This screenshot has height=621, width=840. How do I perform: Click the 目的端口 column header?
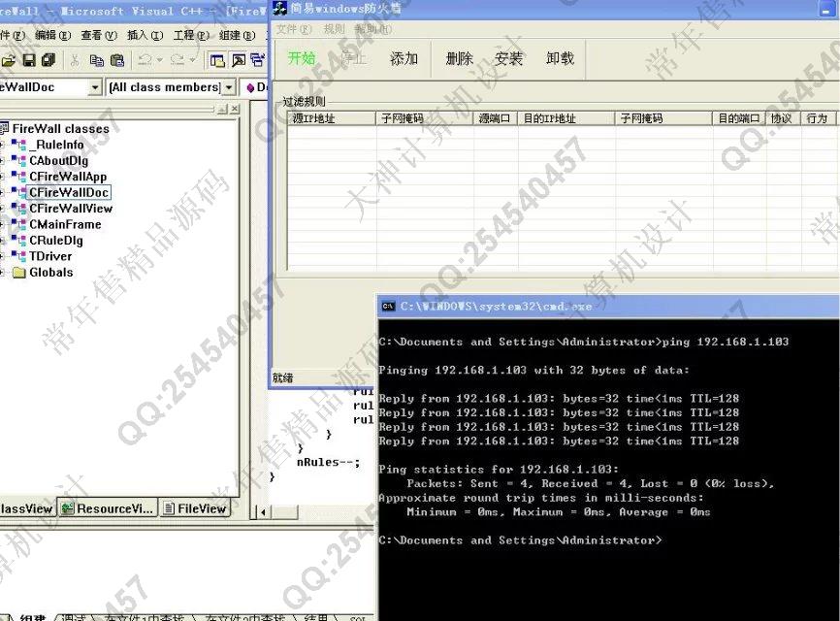739,118
